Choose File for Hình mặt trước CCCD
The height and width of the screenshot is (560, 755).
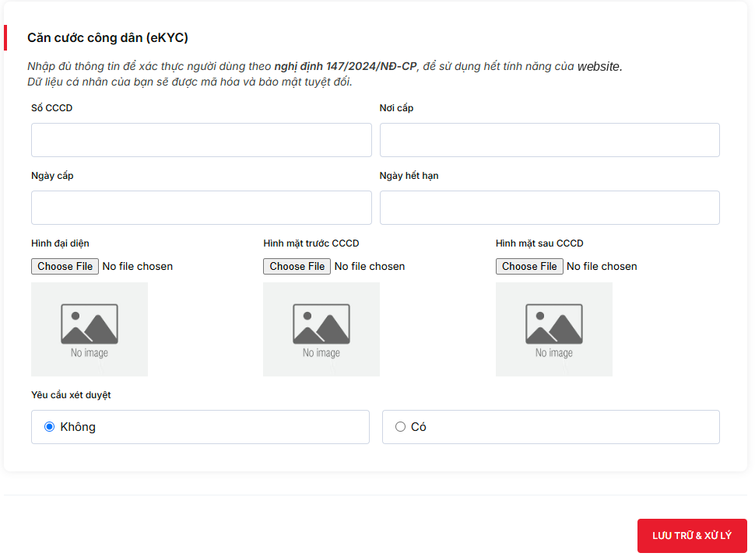(x=297, y=267)
